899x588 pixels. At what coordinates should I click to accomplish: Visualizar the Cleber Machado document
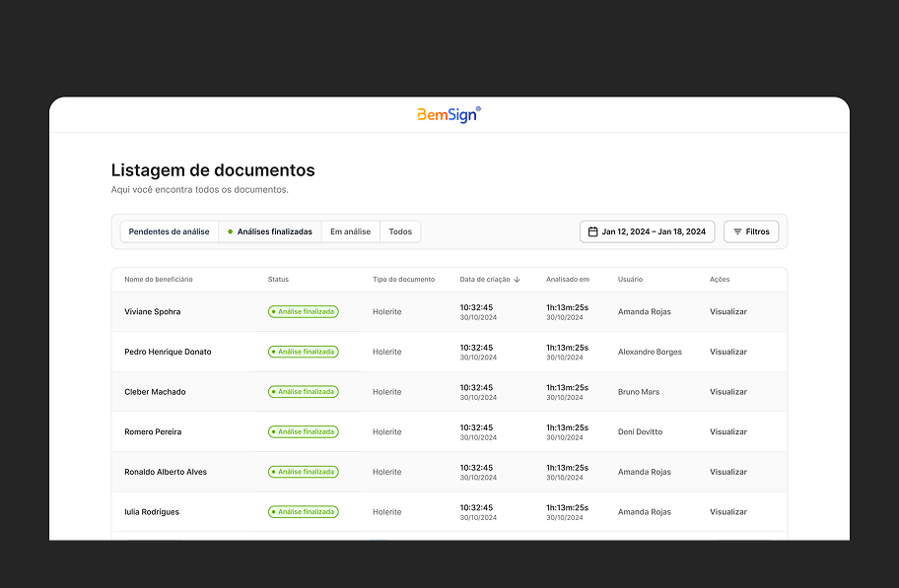pyautogui.click(x=728, y=392)
